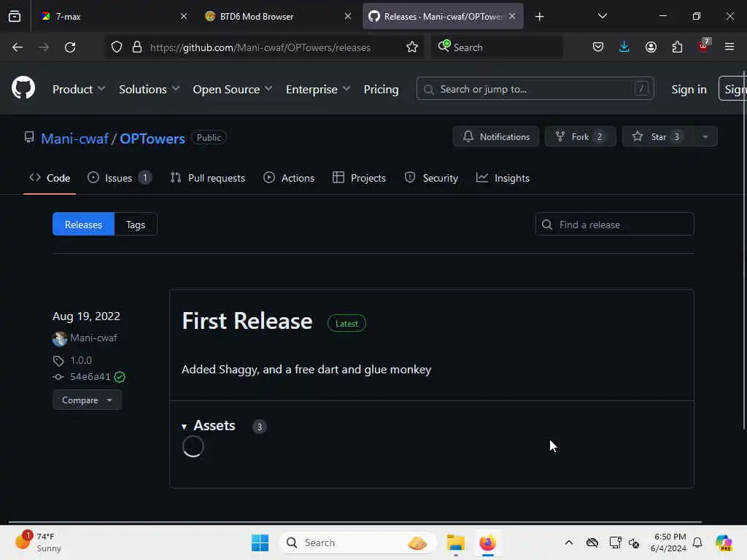Show hidden system tray icons
The width and height of the screenshot is (747, 560).
[x=569, y=542]
